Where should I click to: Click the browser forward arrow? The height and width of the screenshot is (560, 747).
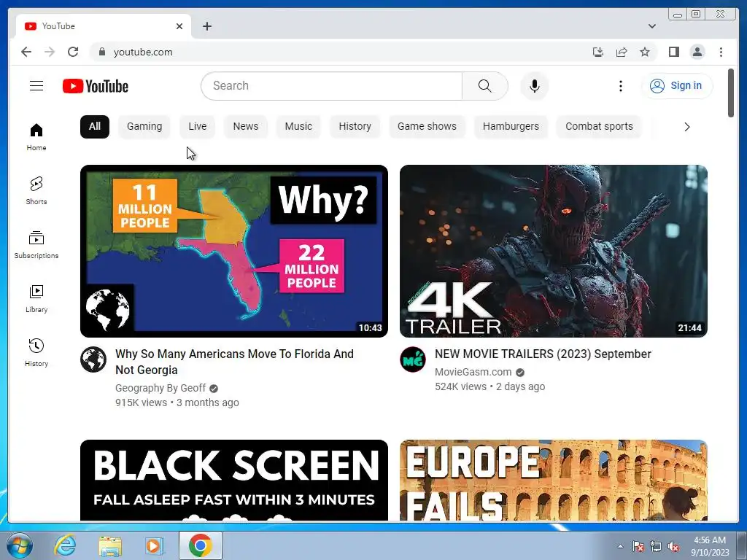point(50,52)
